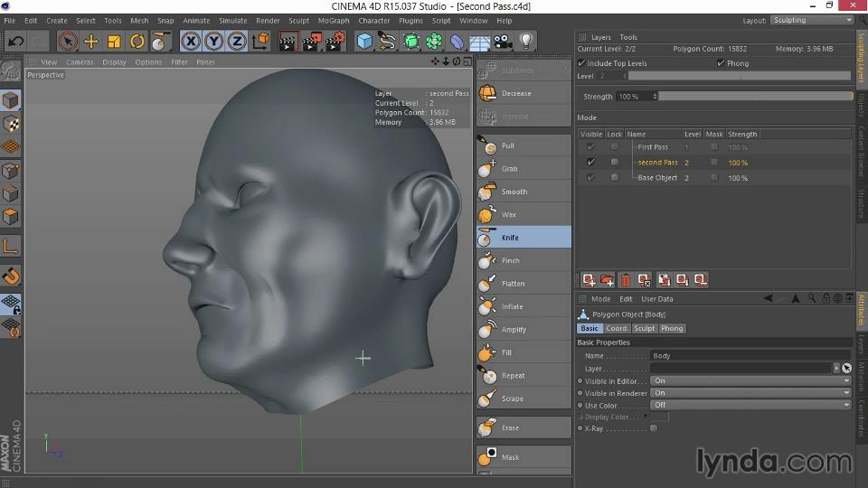This screenshot has height=488, width=868.
Task: Uncheck the Phong checkbox
Action: 721,63
